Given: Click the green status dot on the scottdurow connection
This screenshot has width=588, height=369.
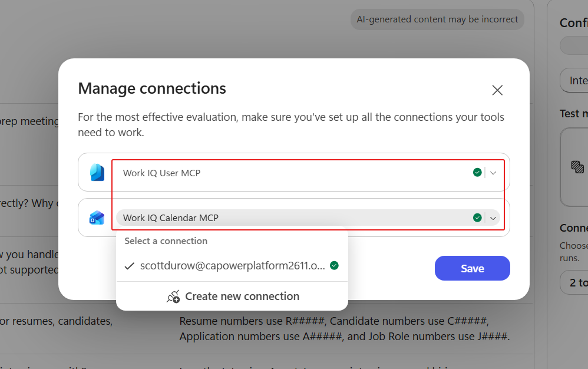Looking at the screenshot, I should [334, 265].
